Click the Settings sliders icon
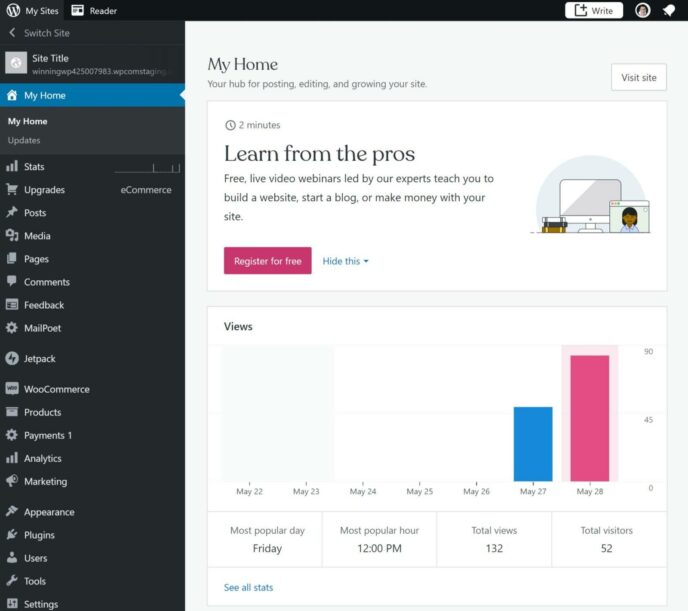Image resolution: width=688 pixels, height=611 pixels. click(12, 604)
